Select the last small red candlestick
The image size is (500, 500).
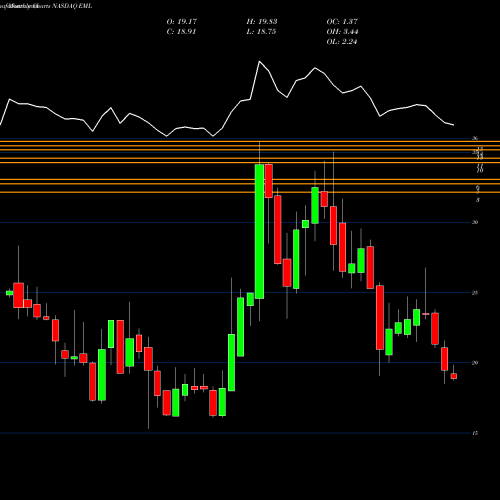[454, 376]
